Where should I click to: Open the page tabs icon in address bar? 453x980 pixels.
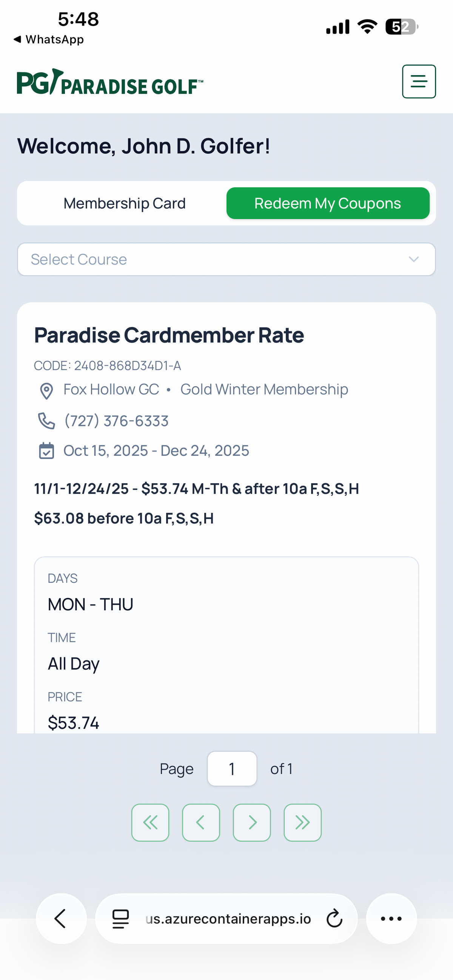pos(120,919)
